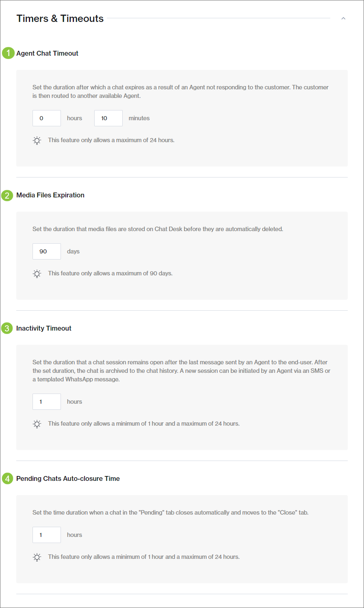Click lightbulb tip icon under Inactivity Timeout
This screenshot has width=364, height=608.
pos(37,424)
